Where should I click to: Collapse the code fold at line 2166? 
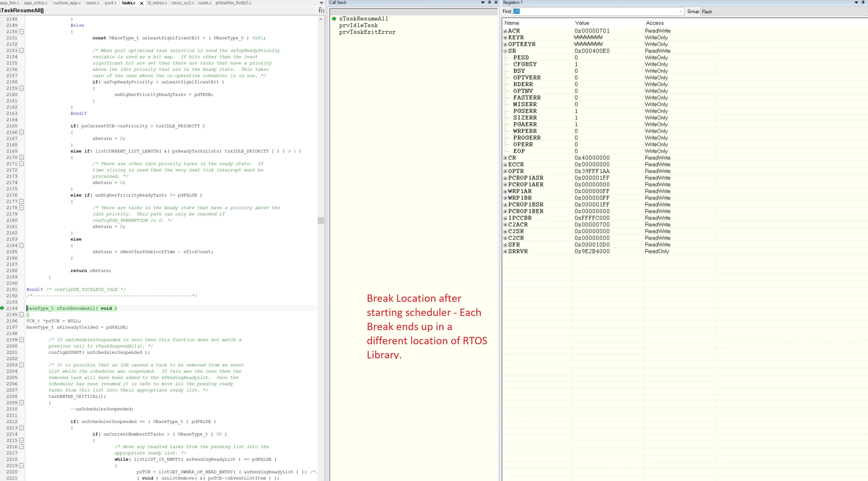[x=21, y=132]
